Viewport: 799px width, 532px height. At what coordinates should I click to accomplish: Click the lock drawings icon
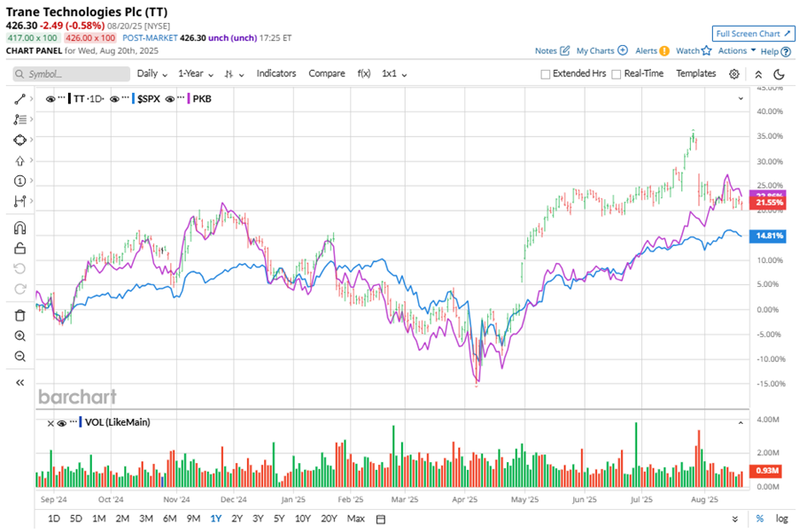tap(19, 248)
